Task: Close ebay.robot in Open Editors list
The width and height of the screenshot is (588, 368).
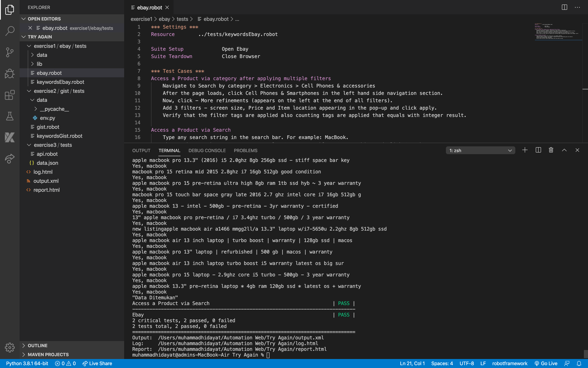Action: (30, 28)
